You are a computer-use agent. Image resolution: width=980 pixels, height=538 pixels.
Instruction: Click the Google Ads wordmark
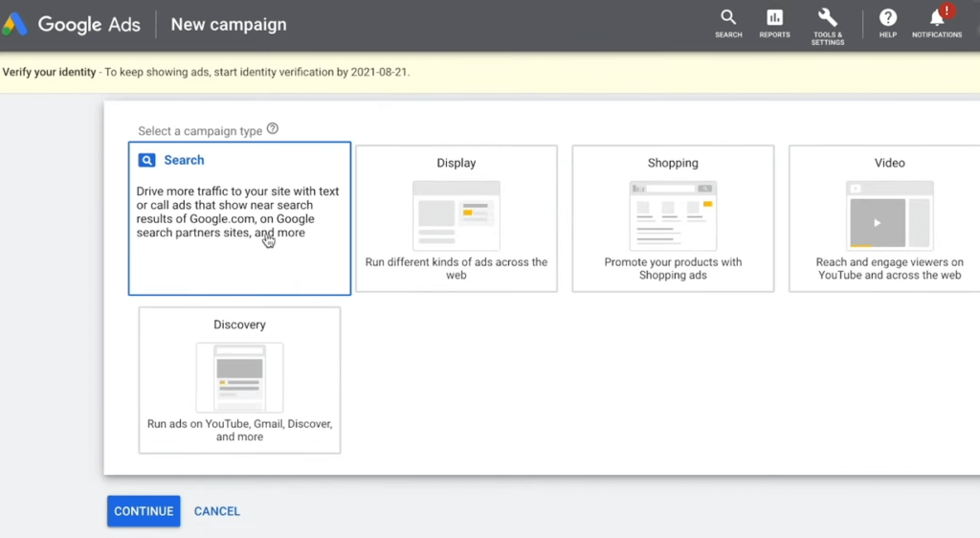point(89,24)
